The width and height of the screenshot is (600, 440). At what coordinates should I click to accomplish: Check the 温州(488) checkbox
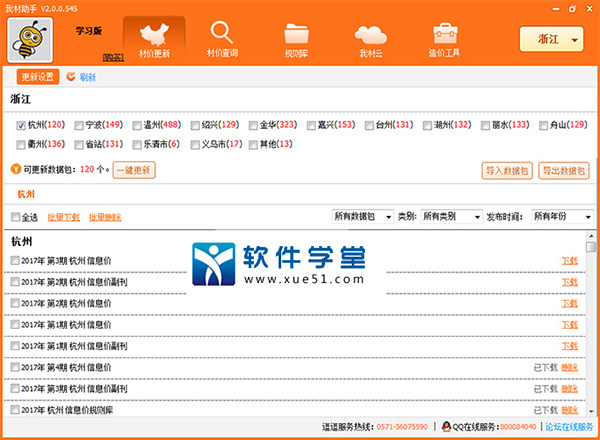tap(137, 125)
